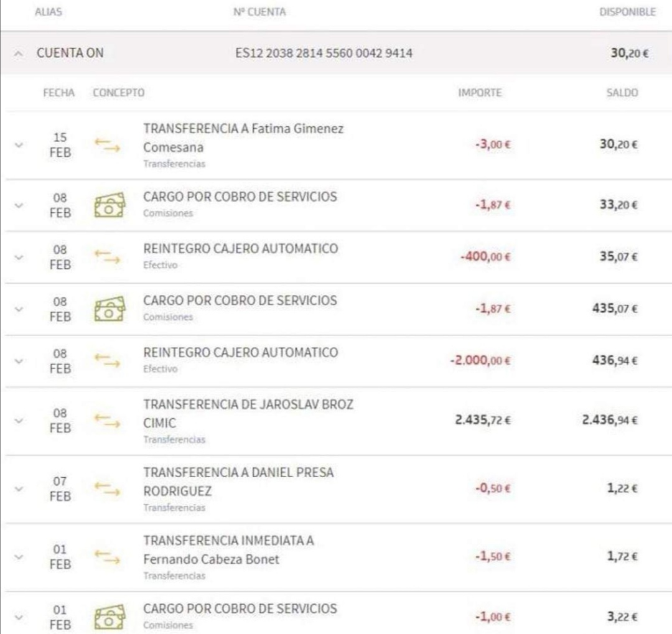
Task: Click the IMPORTE column header
Action: pos(480,93)
